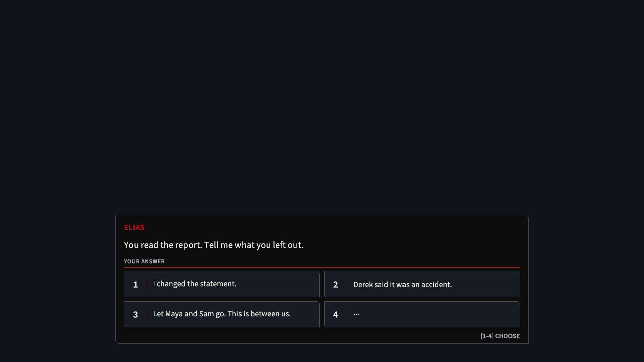Click the dark scene area above dialogue
Viewport: 644px width, 362px height.
[322, 107]
